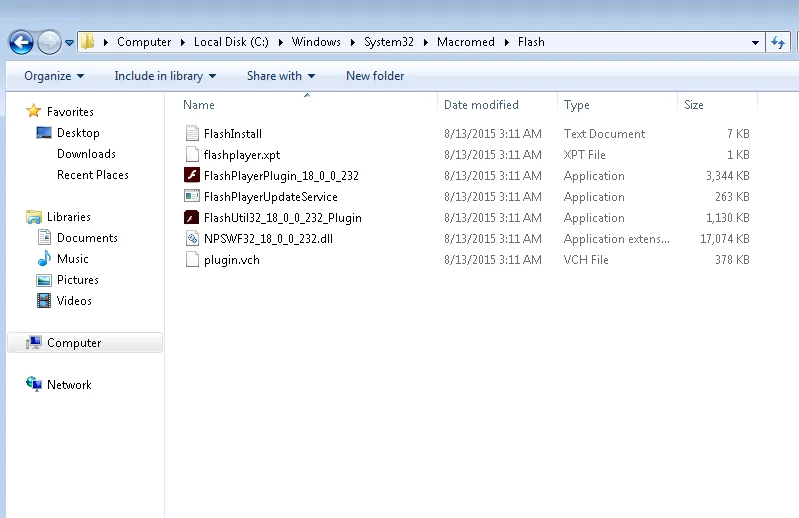
Task: Click the Application extens... type cell
Action: pos(617,239)
